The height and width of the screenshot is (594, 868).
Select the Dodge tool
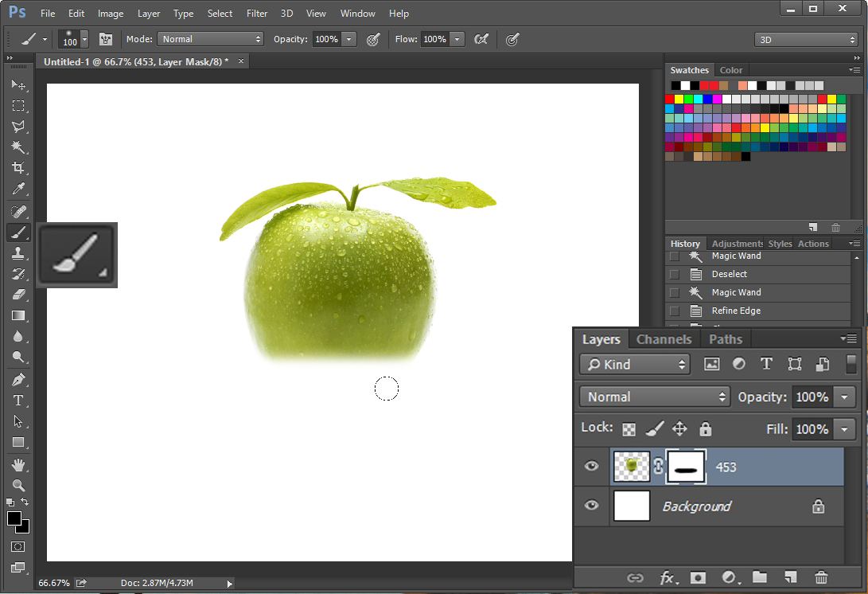[x=18, y=357]
